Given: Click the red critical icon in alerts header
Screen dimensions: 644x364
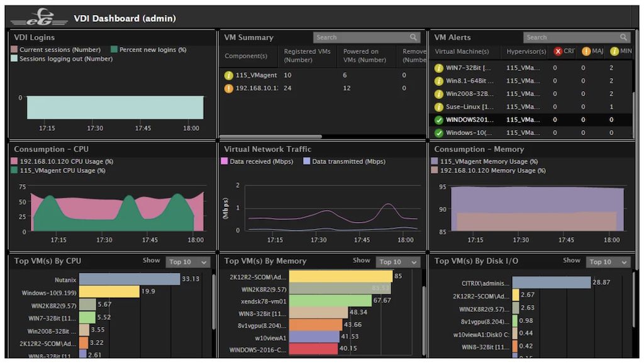Looking at the screenshot, I should (558, 52).
